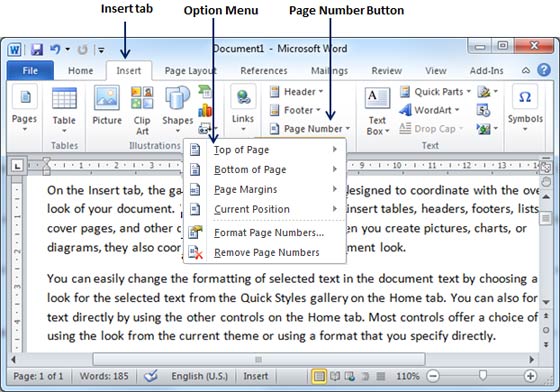
Task: Open the Symbols group
Action: point(525,108)
